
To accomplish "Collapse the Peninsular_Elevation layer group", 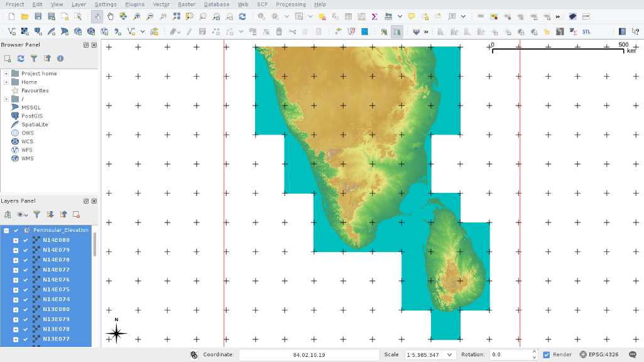I will point(6,230).
